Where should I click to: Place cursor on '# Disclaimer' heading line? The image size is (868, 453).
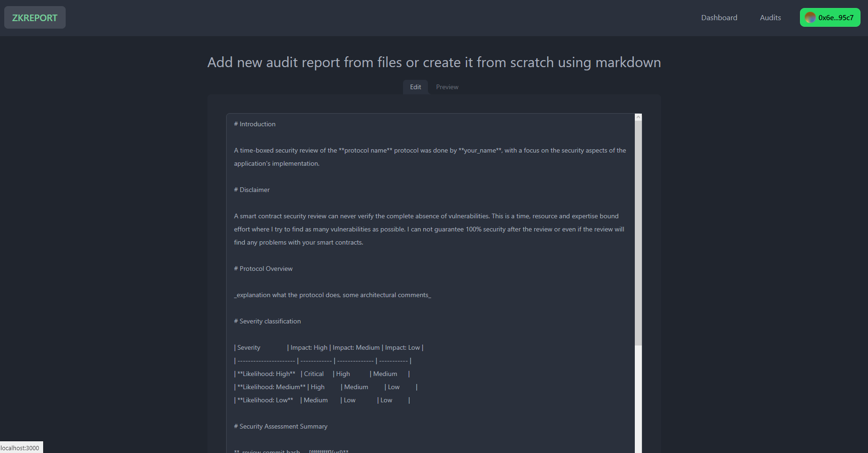click(252, 190)
